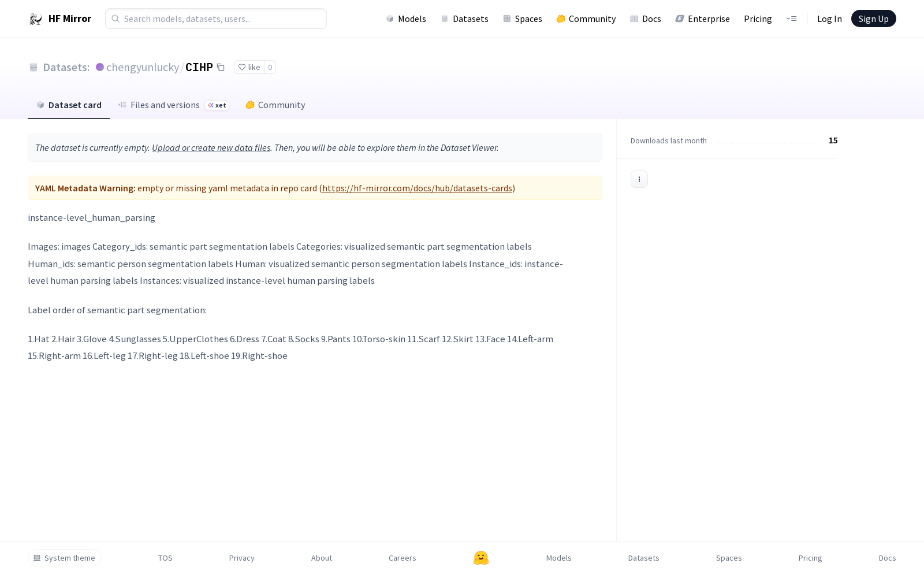Click the Datasets: breadcrumb label
The width and height of the screenshot is (924, 578).
[x=66, y=67]
